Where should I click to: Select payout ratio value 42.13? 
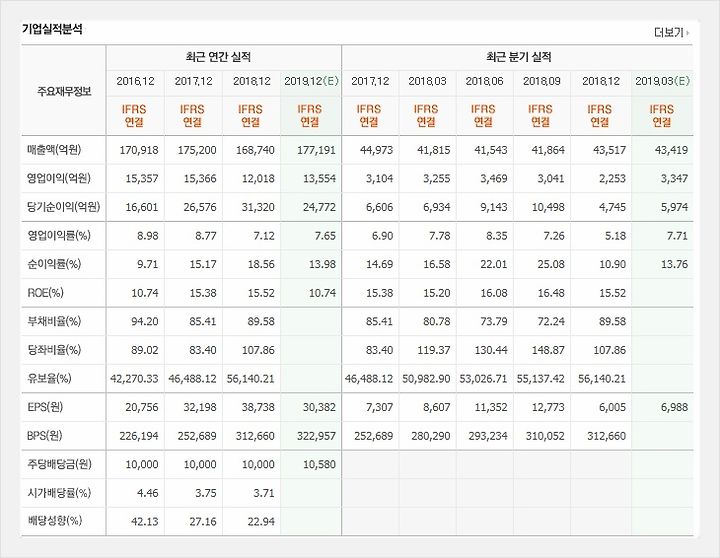pos(145,522)
